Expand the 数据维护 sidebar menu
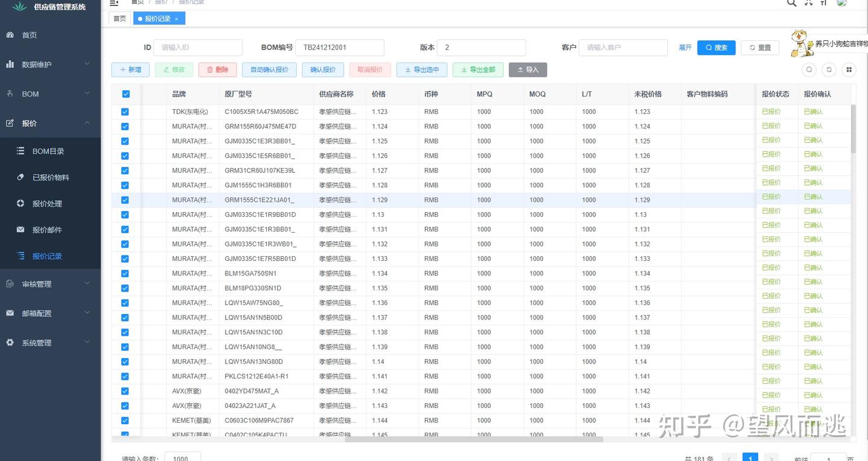 pos(50,64)
